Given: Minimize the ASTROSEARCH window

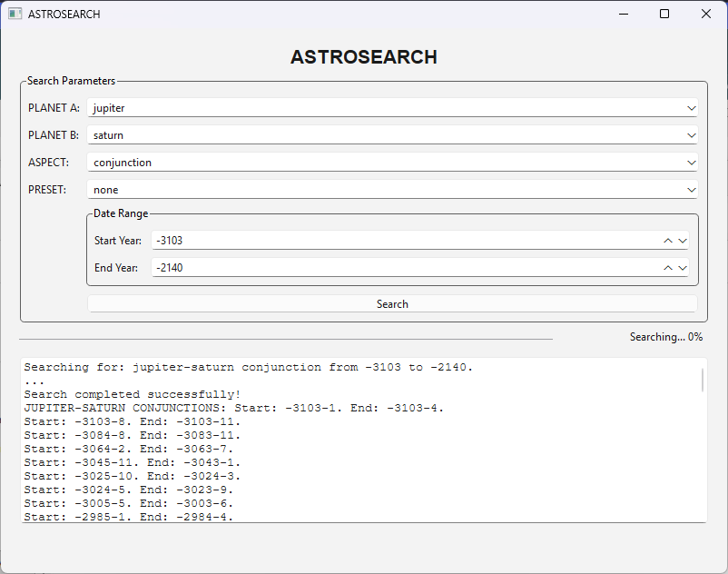Looking at the screenshot, I should (x=624, y=14).
